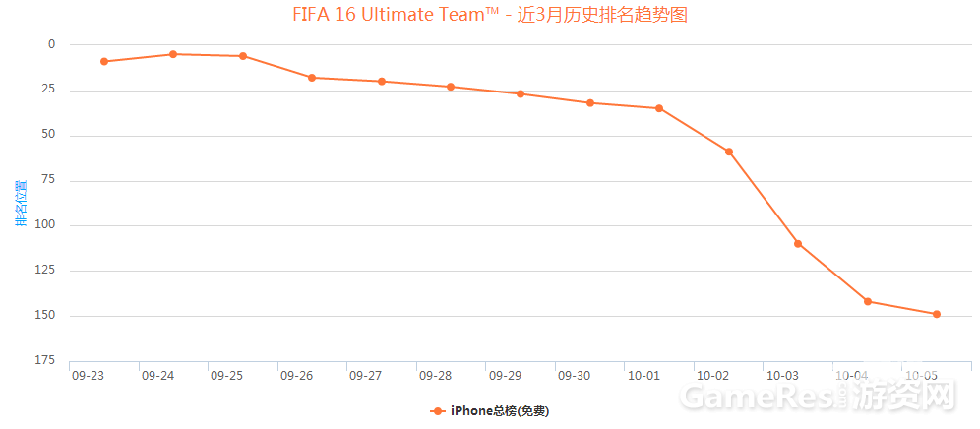Select the 10-02 data point near rank 60
The width and height of the screenshot is (980, 429).
(x=729, y=152)
